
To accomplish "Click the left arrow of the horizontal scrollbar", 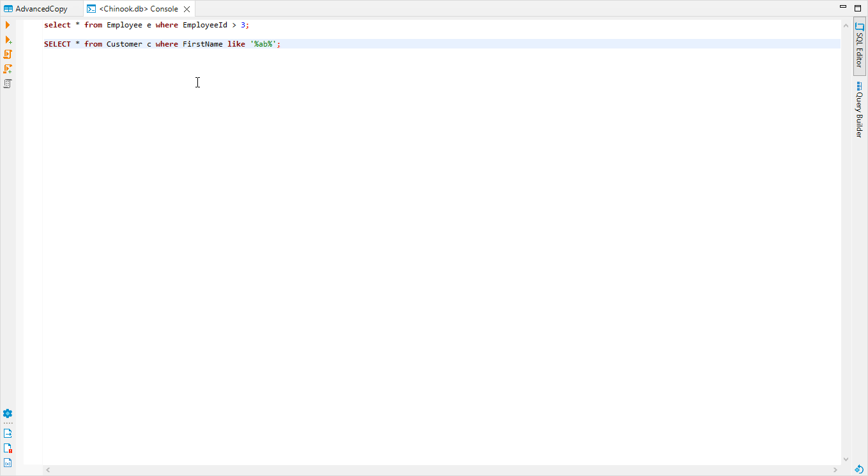I will [x=47, y=470].
